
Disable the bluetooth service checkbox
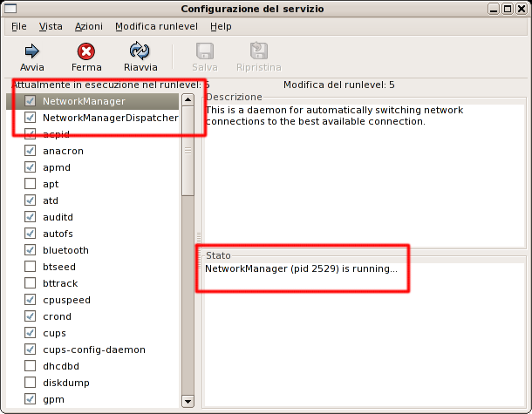coord(31,250)
